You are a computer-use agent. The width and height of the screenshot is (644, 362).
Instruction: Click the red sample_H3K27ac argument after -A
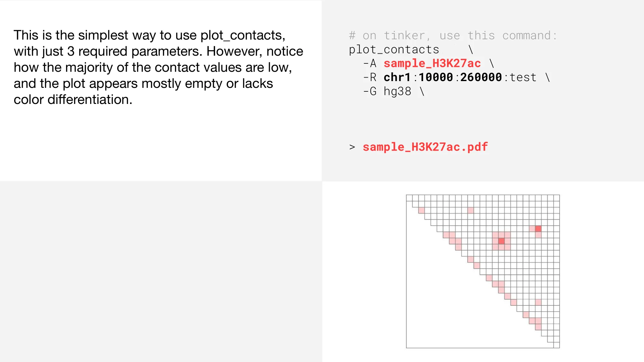432,63
